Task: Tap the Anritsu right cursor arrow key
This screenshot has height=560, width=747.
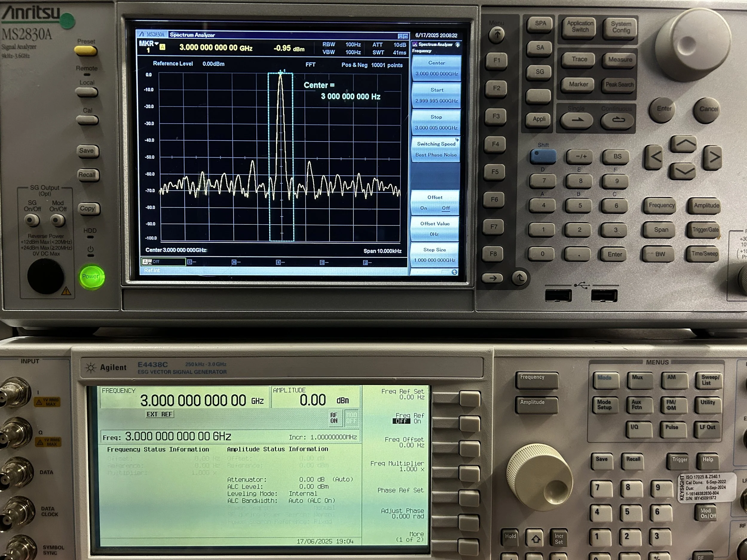Action: (x=713, y=157)
